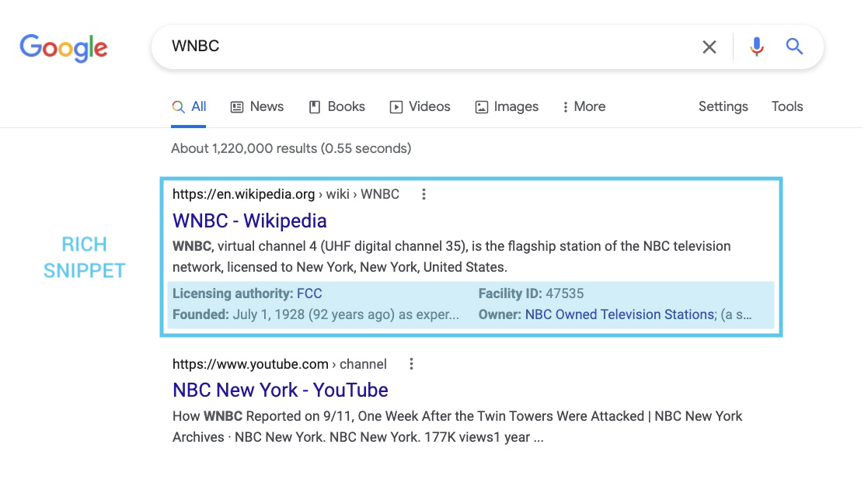Open the NBC Owned Television Stations link
868x479 pixels.
pyautogui.click(x=620, y=314)
